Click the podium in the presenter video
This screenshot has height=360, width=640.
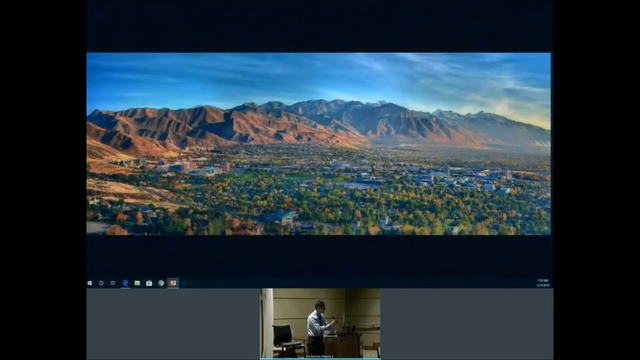click(x=343, y=345)
